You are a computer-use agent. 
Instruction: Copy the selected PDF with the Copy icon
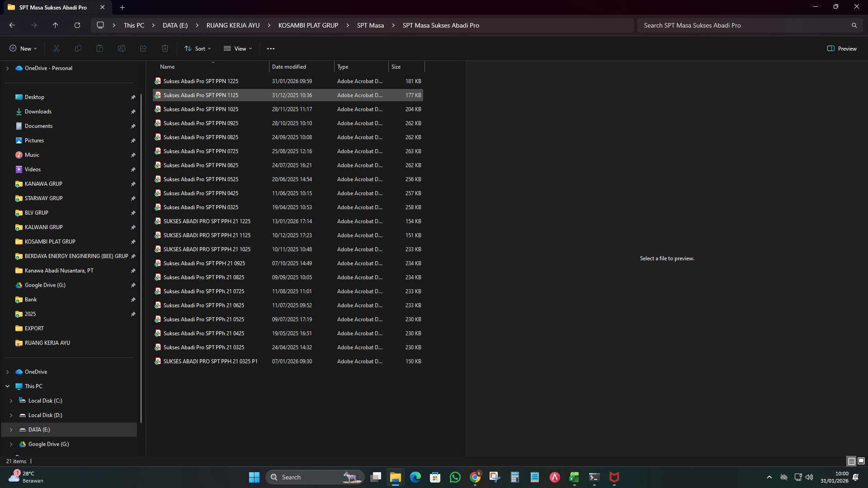(78, 48)
